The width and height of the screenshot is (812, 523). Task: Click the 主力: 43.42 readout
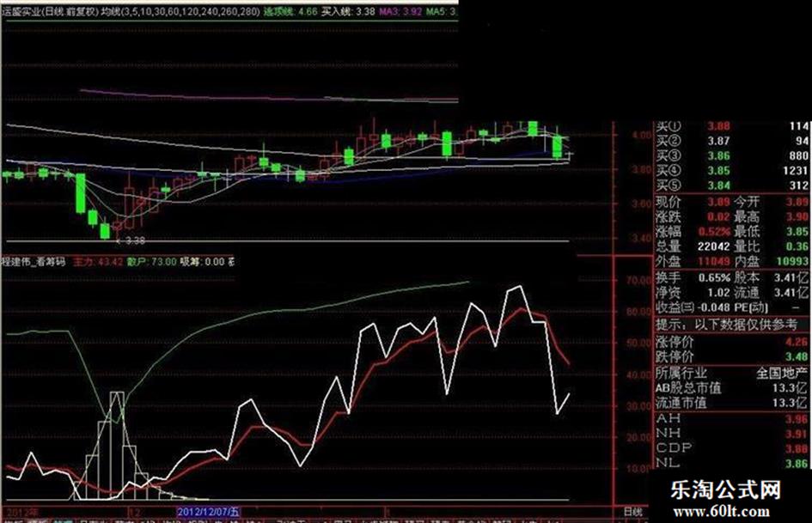[x=97, y=261]
